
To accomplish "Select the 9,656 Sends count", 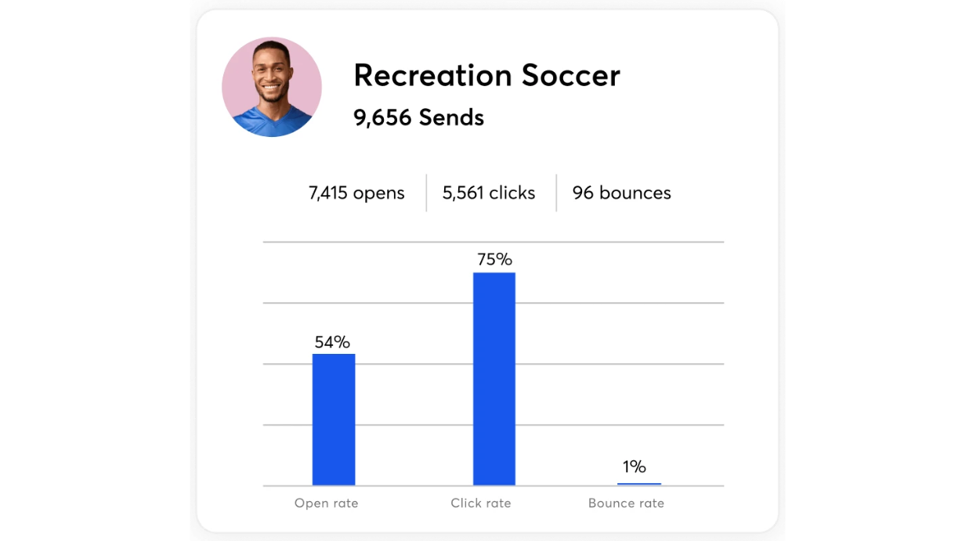I will tap(418, 118).
